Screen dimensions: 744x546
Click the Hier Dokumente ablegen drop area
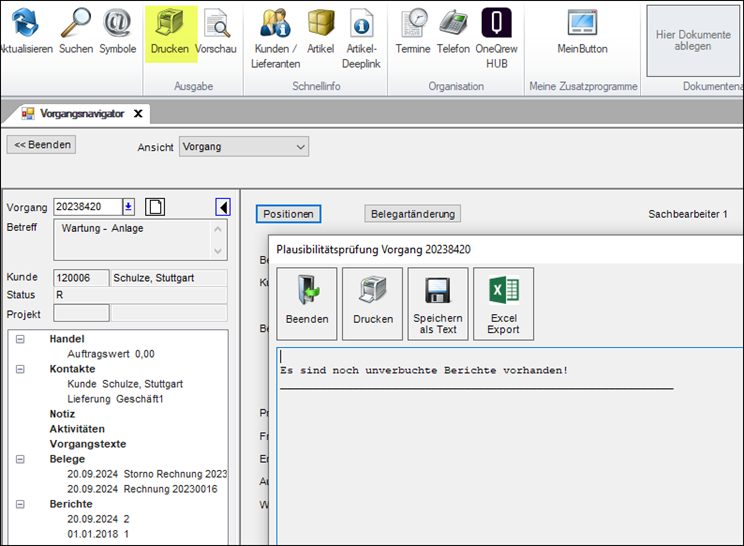[693, 41]
